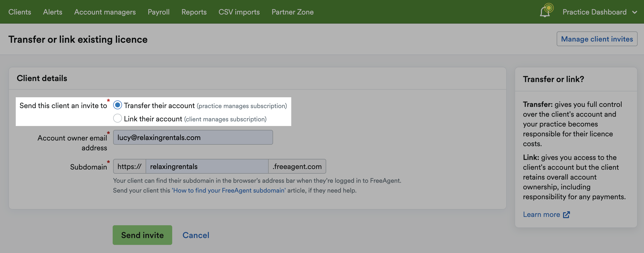
Task: Click the .freeagent.com suffix label
Action: [x=297, y=166]
